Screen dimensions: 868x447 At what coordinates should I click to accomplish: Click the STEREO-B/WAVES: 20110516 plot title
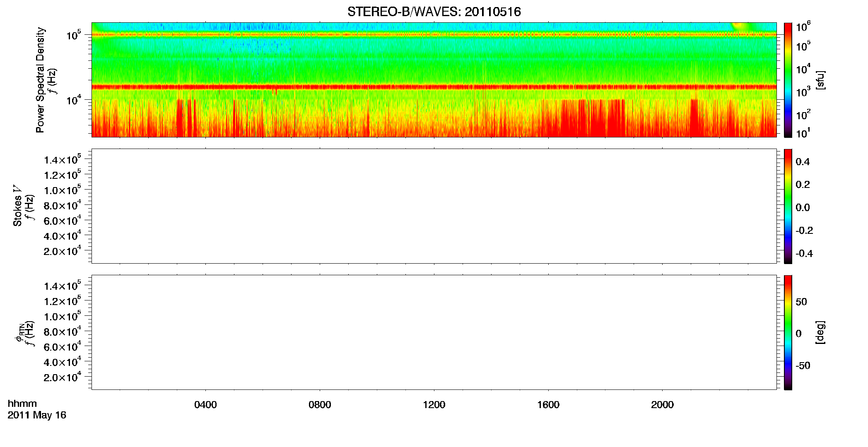pyautogui.click(x=434, y=12)
